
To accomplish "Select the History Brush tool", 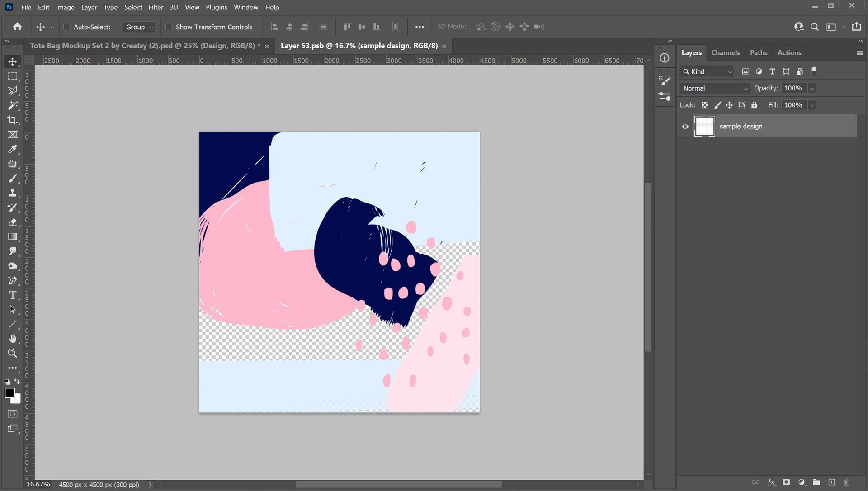I will point(13,208).
